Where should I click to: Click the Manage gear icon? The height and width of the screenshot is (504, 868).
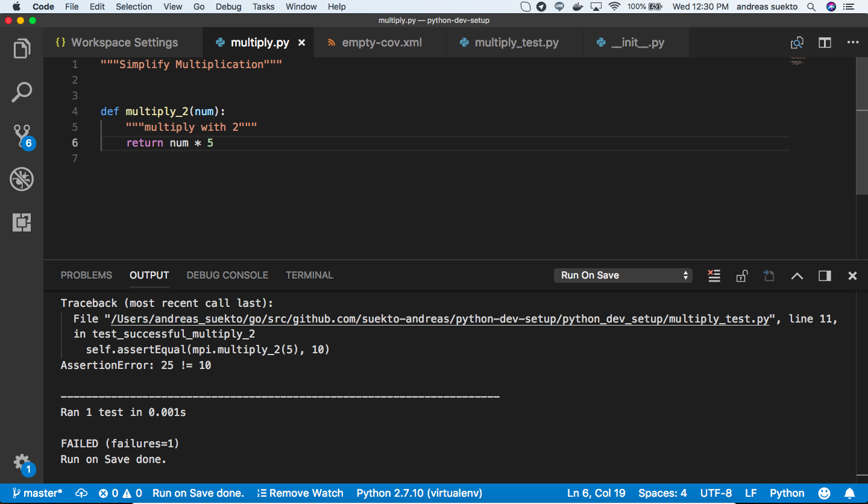22,462
